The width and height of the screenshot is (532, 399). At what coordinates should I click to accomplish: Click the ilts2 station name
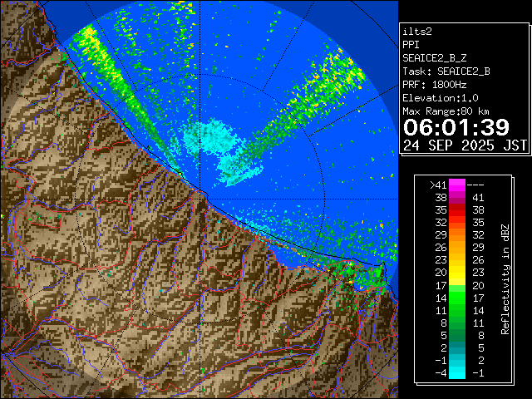tap(418, 32)
